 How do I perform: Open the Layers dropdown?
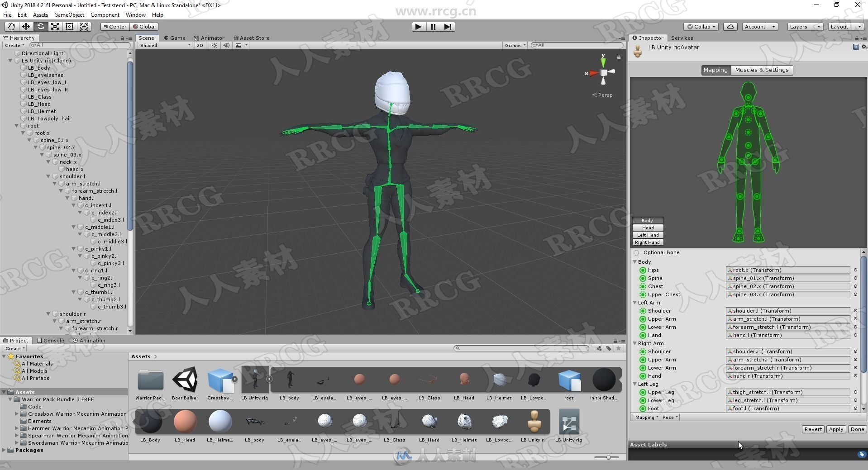pyautogui.click(x=805, y=27)
